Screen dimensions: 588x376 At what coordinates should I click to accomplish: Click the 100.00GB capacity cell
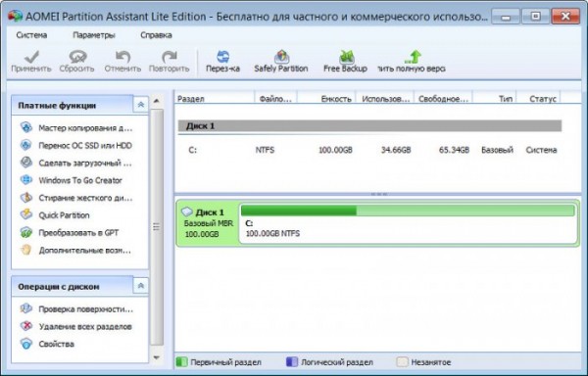point(335,150)
